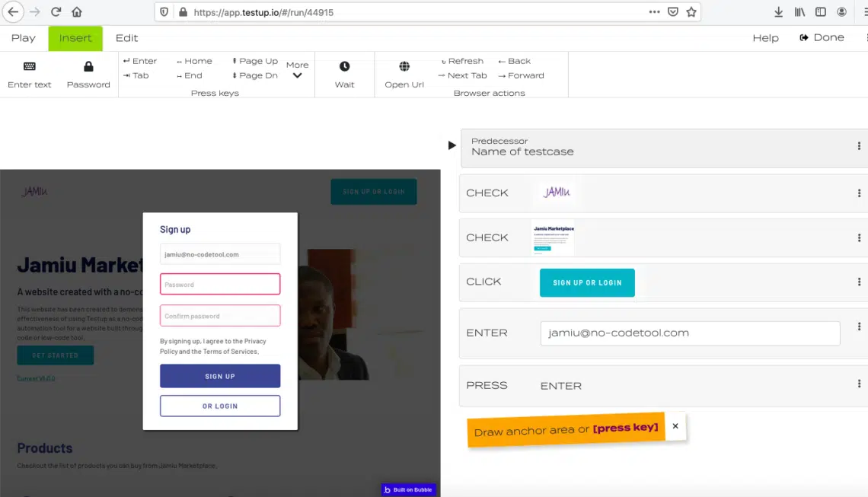The height and width of the screenshot is (497, 868).
Task: Toggle the browser sidebar icon
Action: click(x=821, y=11)
